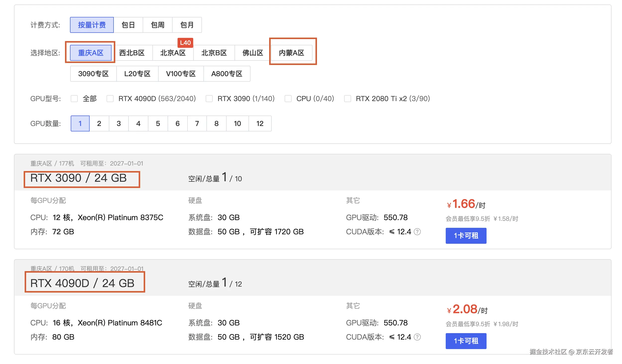Check the 全部 GPU model checkbox
The height and width of the screenshot is (364, 622).
tap(74, 99)
